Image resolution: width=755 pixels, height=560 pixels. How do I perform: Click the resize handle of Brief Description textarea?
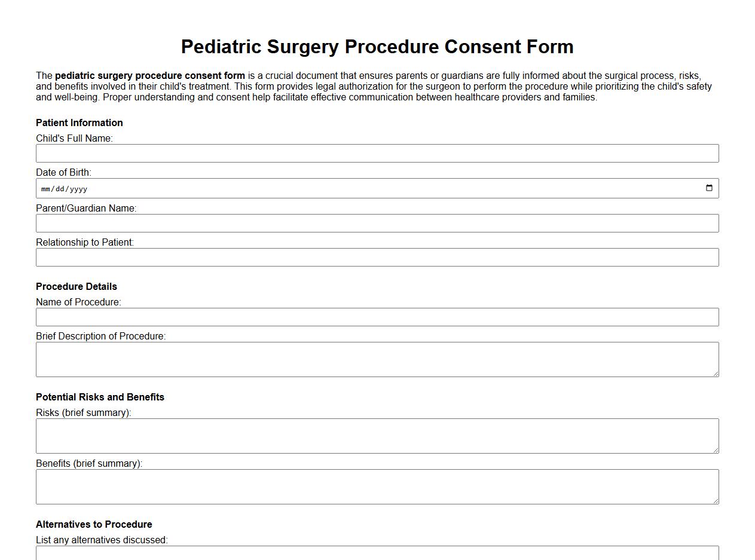click(x=716, y=374)
